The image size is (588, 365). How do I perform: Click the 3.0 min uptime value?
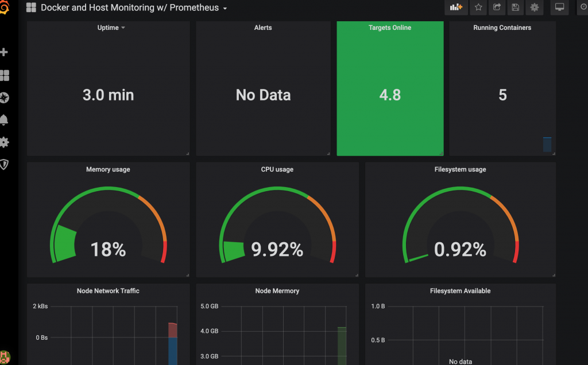pos(108,95)
